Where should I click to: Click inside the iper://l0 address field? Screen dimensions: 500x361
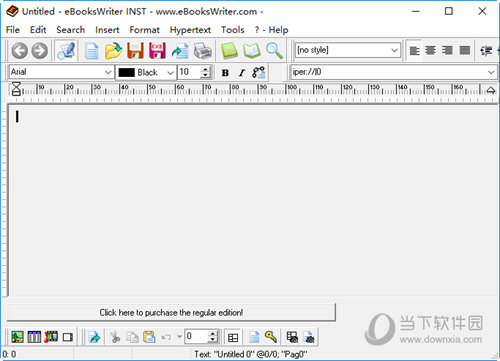388,72
